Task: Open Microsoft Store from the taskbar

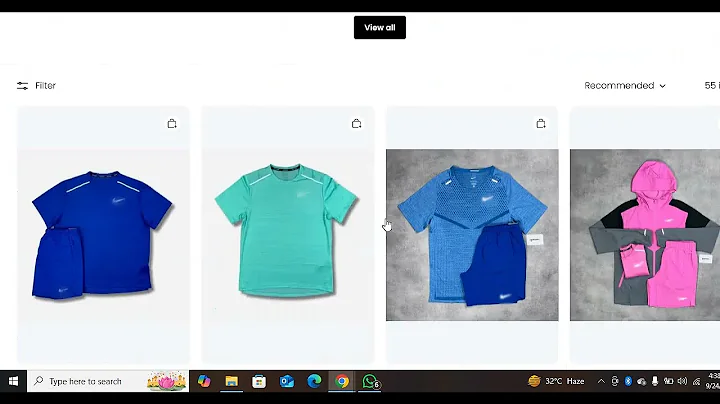Action: 259,381
